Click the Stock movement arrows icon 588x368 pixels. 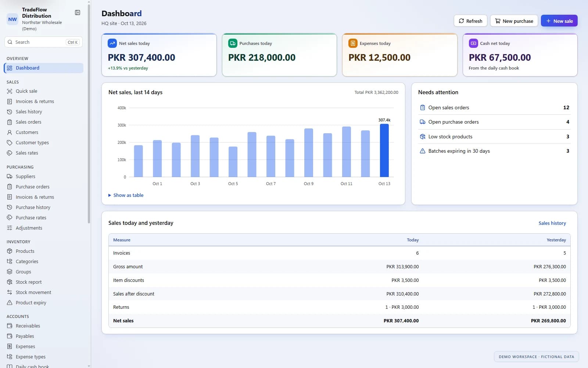pos(10,293)
